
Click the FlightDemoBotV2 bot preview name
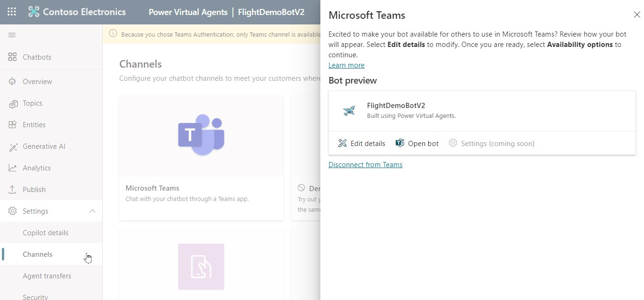pyautogui.click(x=396, y=106)
